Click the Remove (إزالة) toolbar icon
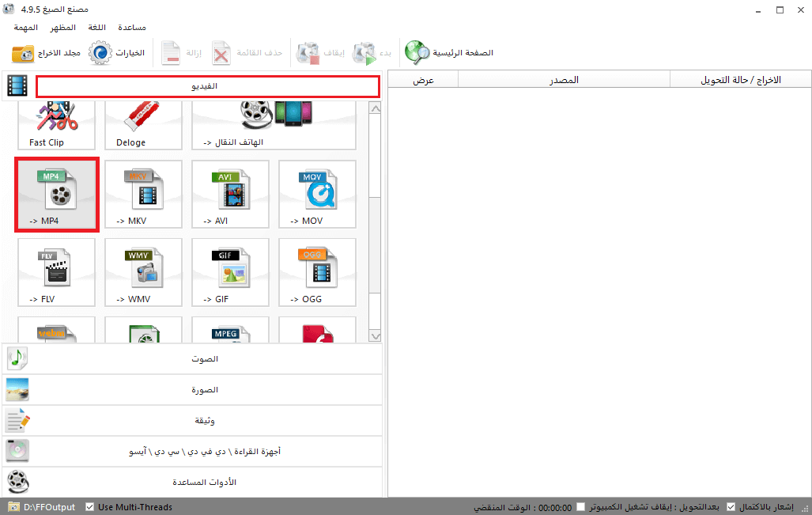Viewport: 812px width, 515px height. pyautogui.click(x=170, y=53)
